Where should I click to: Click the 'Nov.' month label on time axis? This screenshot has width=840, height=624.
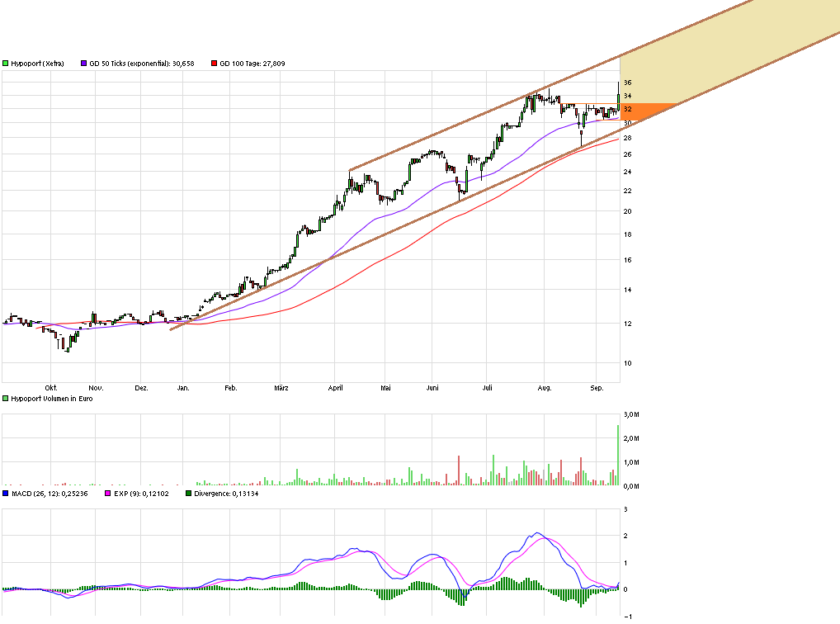click(96, 388)
